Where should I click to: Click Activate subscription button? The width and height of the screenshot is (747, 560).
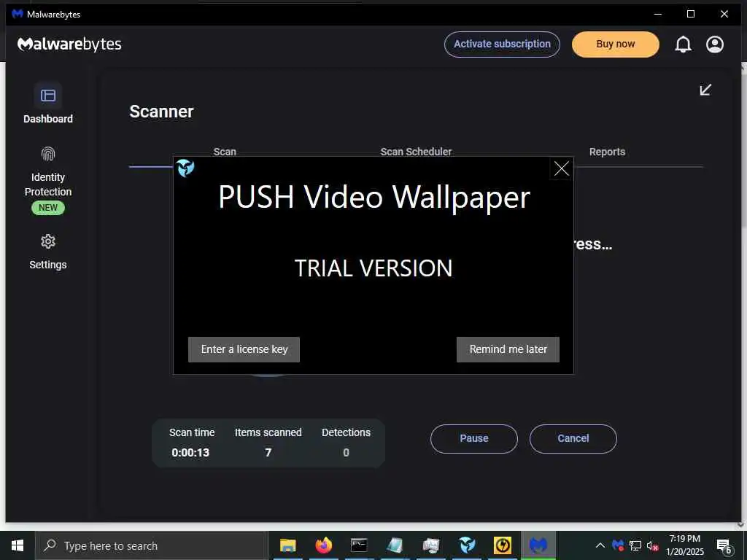pyautogui.click(x=502, y=44)
